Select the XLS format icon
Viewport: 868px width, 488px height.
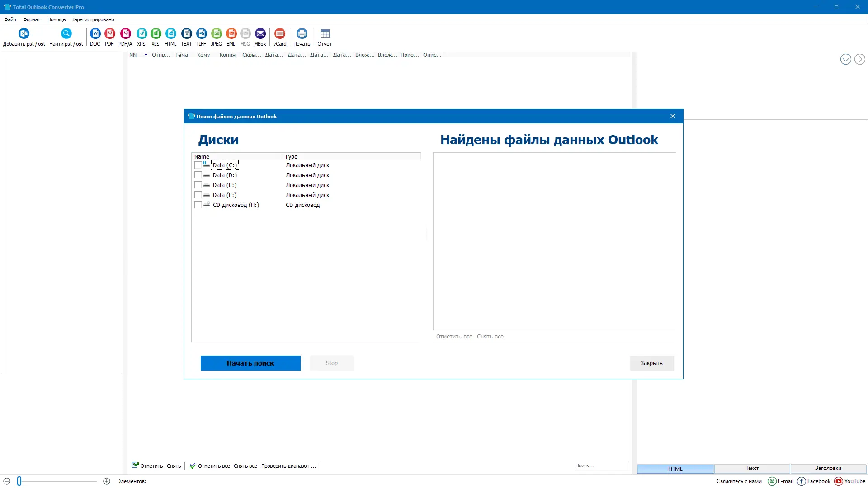156,34
